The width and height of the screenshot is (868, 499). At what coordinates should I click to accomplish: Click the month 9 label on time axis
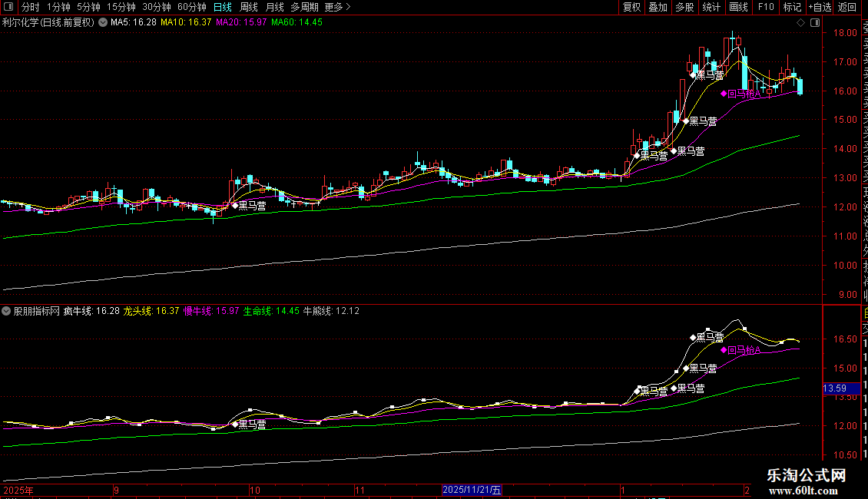116,490
